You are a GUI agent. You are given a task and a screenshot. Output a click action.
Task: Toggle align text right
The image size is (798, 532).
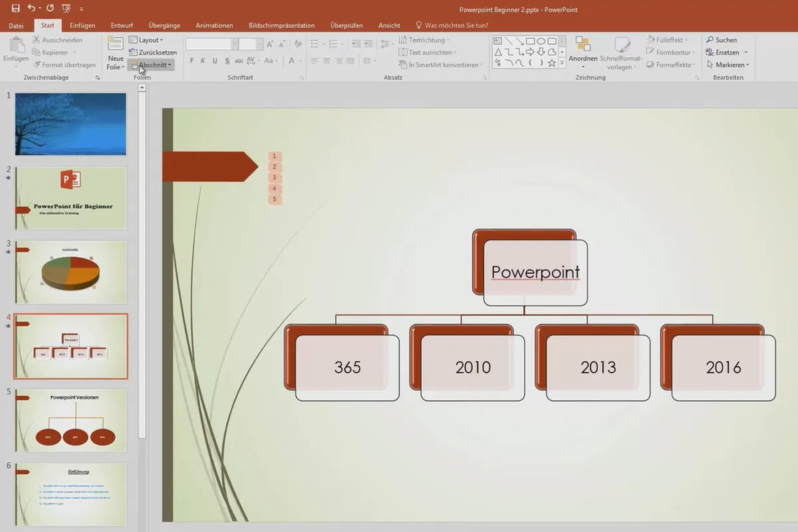tap(339, 61)
